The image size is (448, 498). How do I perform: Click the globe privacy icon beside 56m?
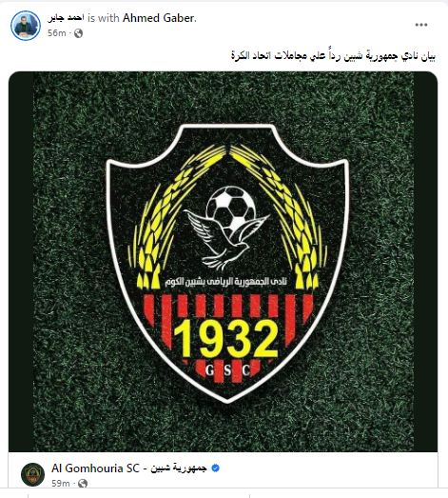[78, 33]
